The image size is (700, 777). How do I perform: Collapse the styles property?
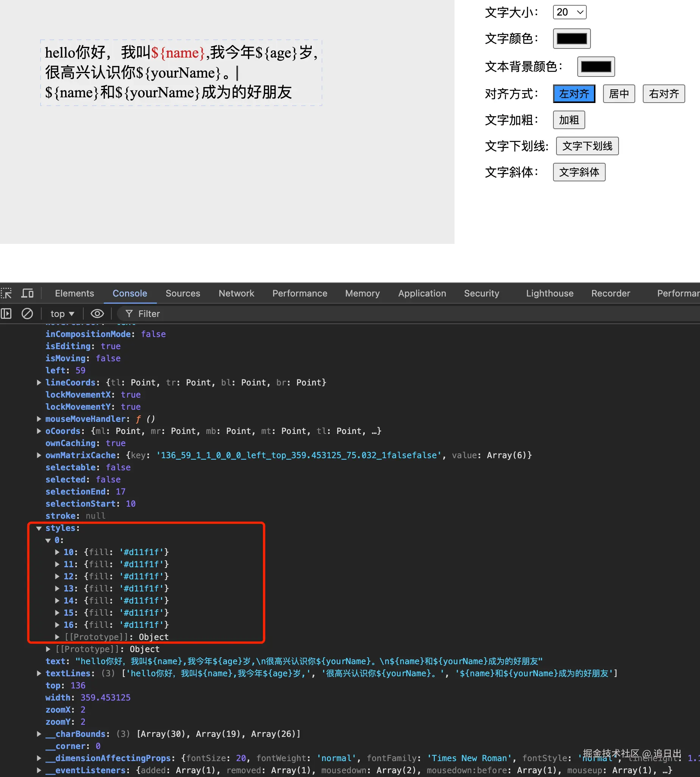(39, 528)
